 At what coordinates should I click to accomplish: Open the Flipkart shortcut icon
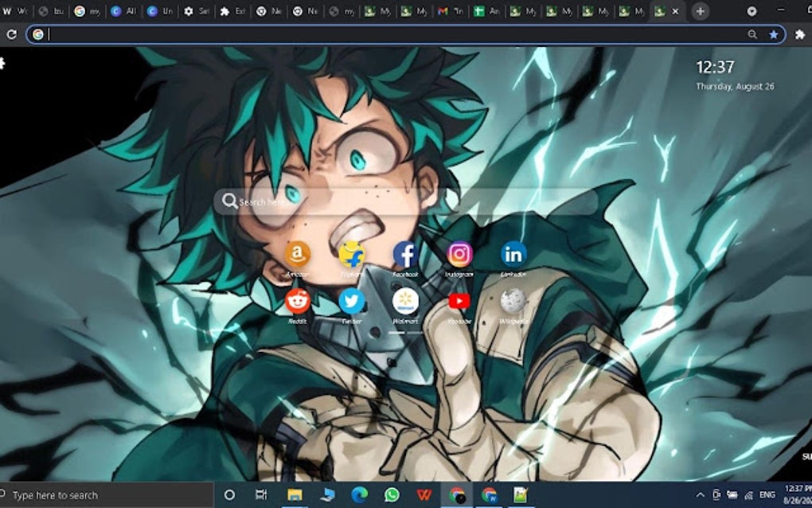tap(352, 253)
